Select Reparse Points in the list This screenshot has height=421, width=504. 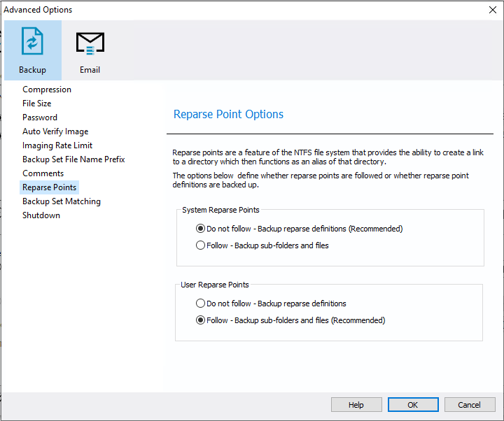tap(49, 187)
